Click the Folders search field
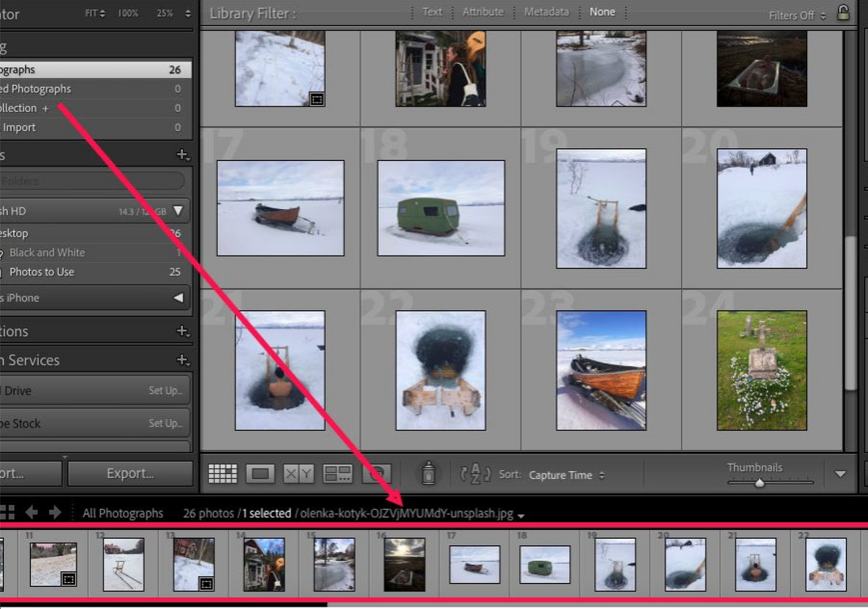The width and height of the screenshot is (868, 609). (92, 181)
